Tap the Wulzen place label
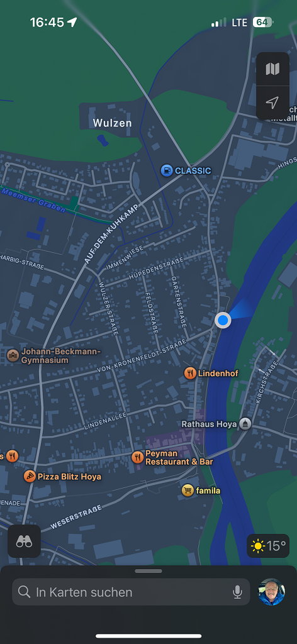The width and height of the screenshot is (297, 644). click(x=112, y=123)
